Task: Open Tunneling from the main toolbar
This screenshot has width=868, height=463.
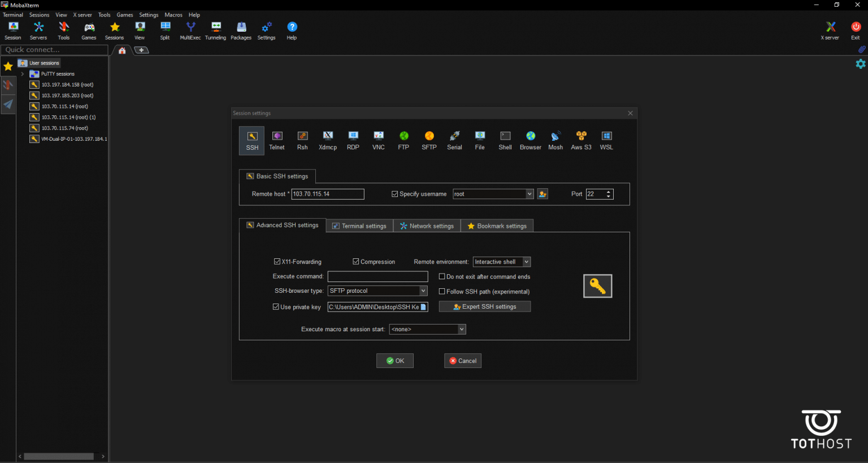Action: 215,31
